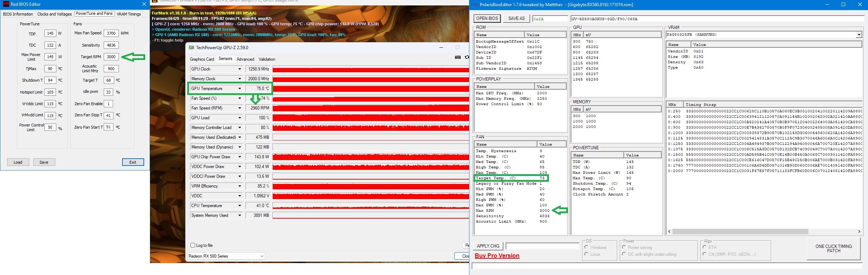Click the Max Fan Speed input field
This screenshot has width=868, height=275.
[111, 33]
